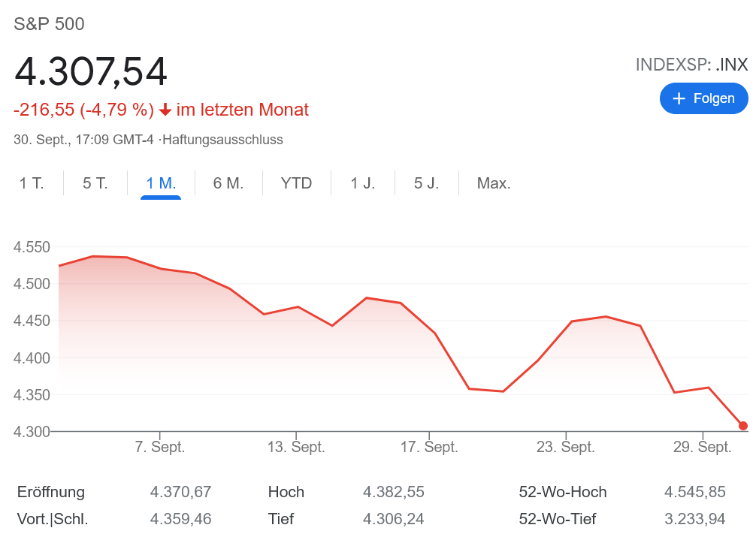Click the 17. Sept. axis marker
This screenshot has height=540, width=756.
[x=429, y=447]
